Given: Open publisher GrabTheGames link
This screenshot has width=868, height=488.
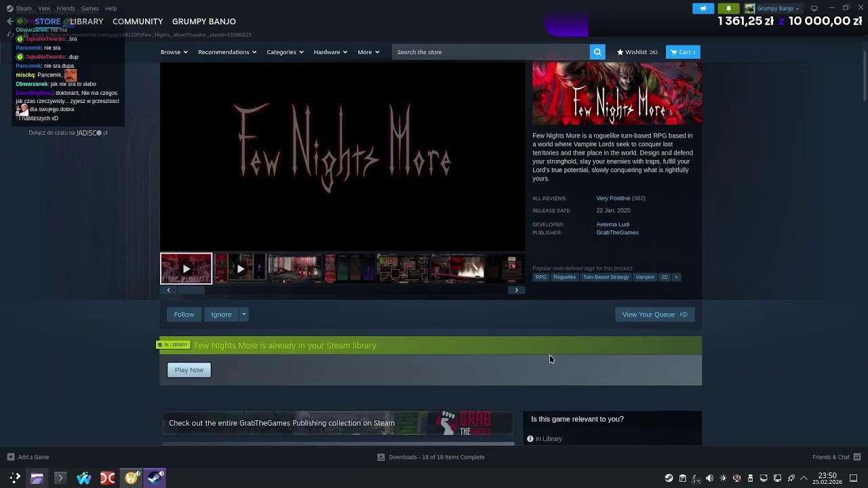Looking at the screenshot, I should coord(617,232).
